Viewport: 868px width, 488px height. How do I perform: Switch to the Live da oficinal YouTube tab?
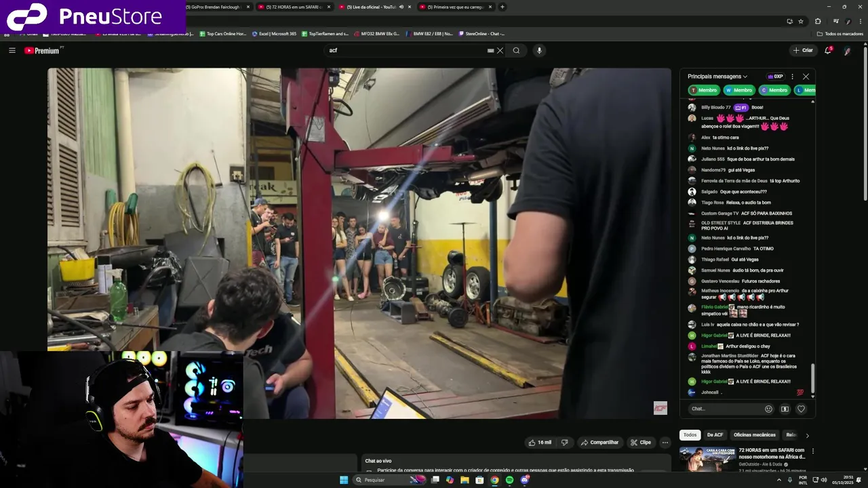point(375,7)
